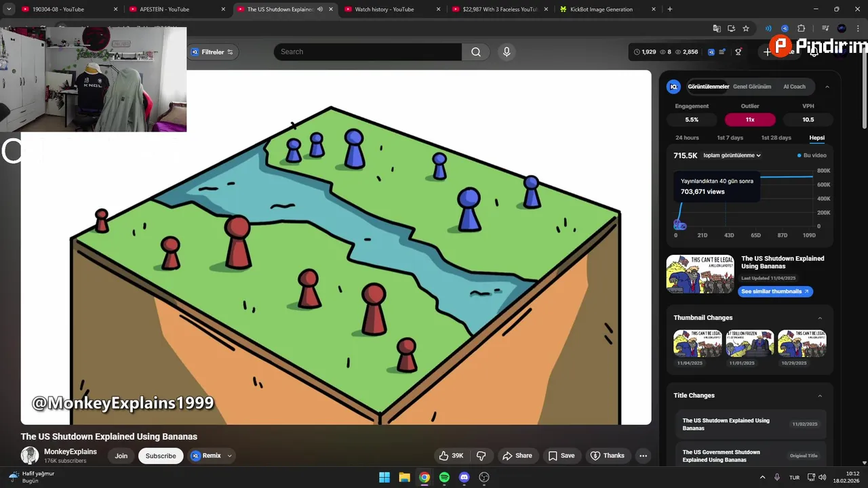Select the Görüntülenmeler tab in vidIQ panel
Image resolution: width=868 pixels, height=488 pixels.
coord(708,87)
